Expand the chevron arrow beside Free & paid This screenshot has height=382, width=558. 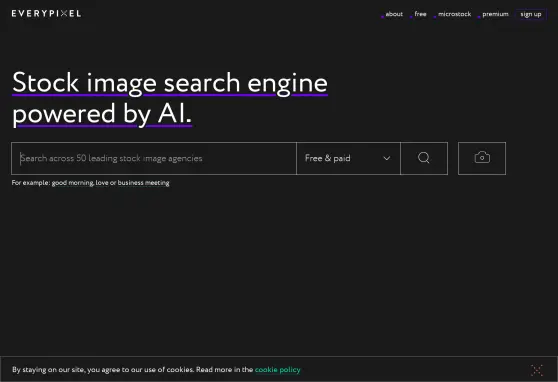[387, 158]
